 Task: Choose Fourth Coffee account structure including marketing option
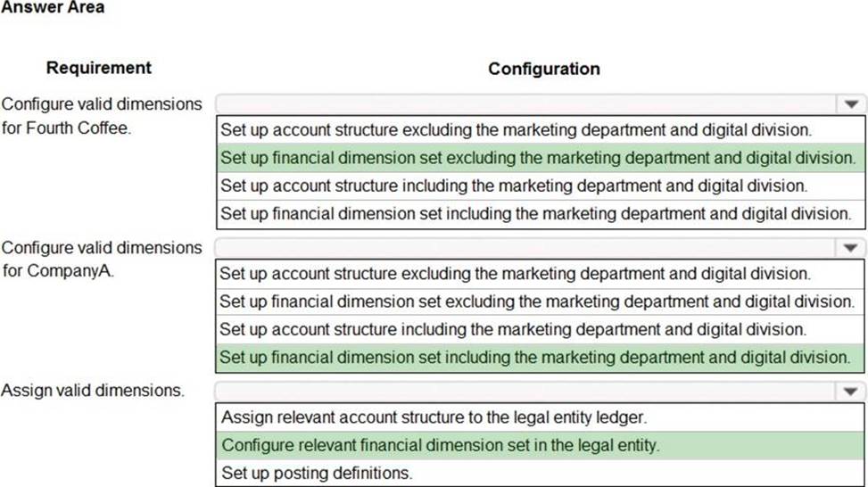pyautogui.click(x=513, y=186)
